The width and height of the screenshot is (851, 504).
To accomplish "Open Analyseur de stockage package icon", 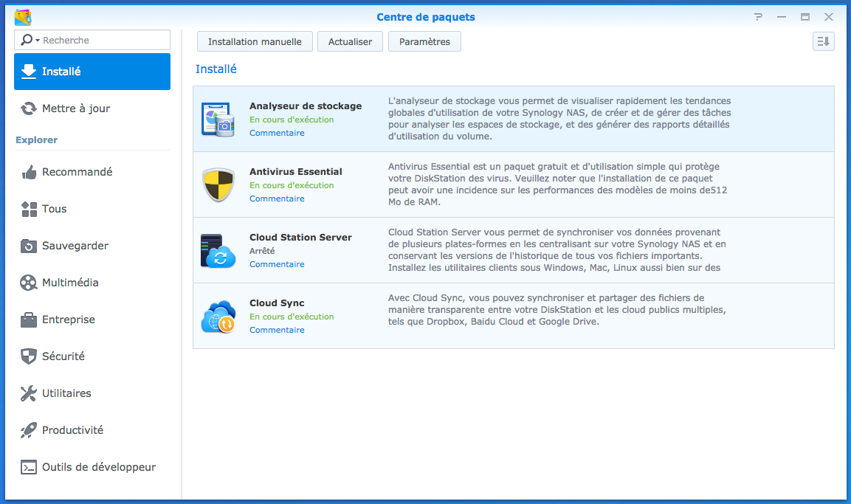I will point(218,120).
